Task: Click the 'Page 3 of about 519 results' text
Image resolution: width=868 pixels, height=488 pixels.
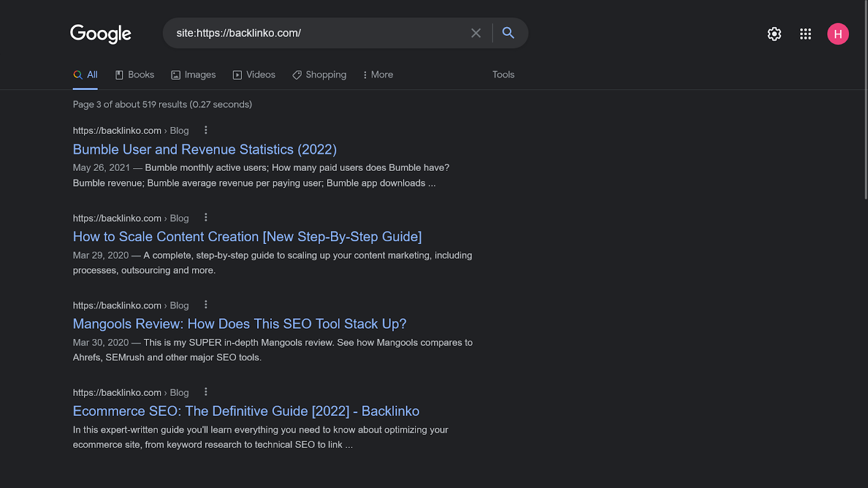Action: 163,105
